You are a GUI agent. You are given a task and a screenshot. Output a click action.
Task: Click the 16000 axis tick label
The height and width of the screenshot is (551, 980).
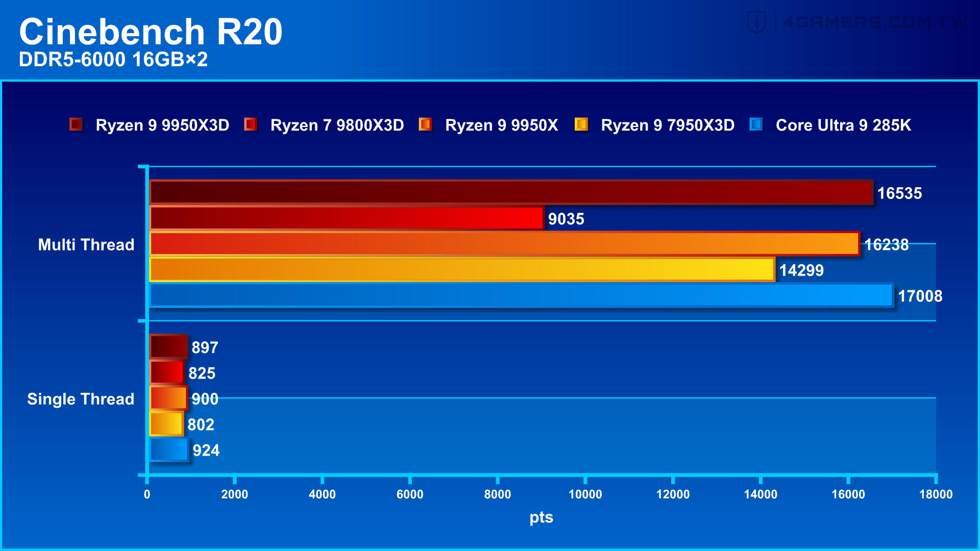click(x=848, y=494)
